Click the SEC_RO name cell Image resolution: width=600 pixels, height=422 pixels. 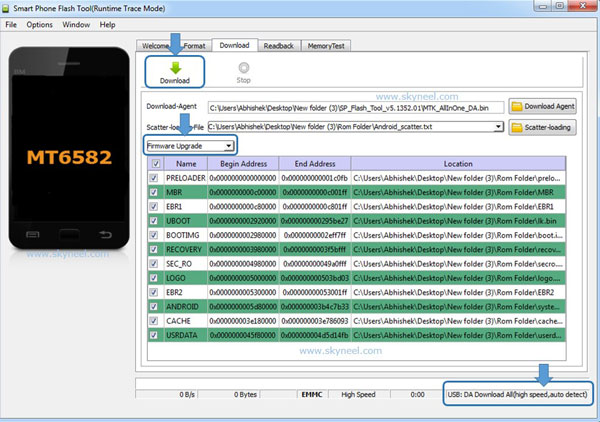coord(186,264)
